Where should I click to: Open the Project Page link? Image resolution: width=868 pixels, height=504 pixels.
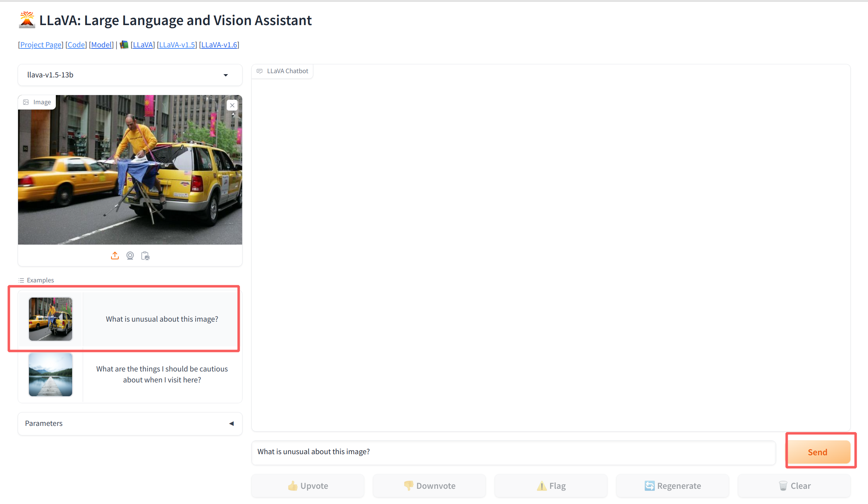pyautogui.click(x=41, y=45)
